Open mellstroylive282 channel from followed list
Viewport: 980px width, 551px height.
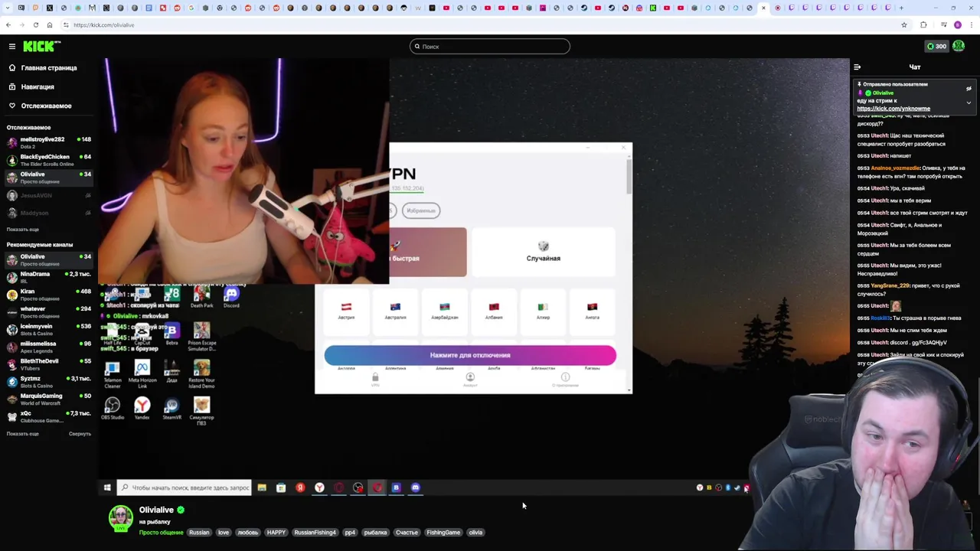click(48, 142)
